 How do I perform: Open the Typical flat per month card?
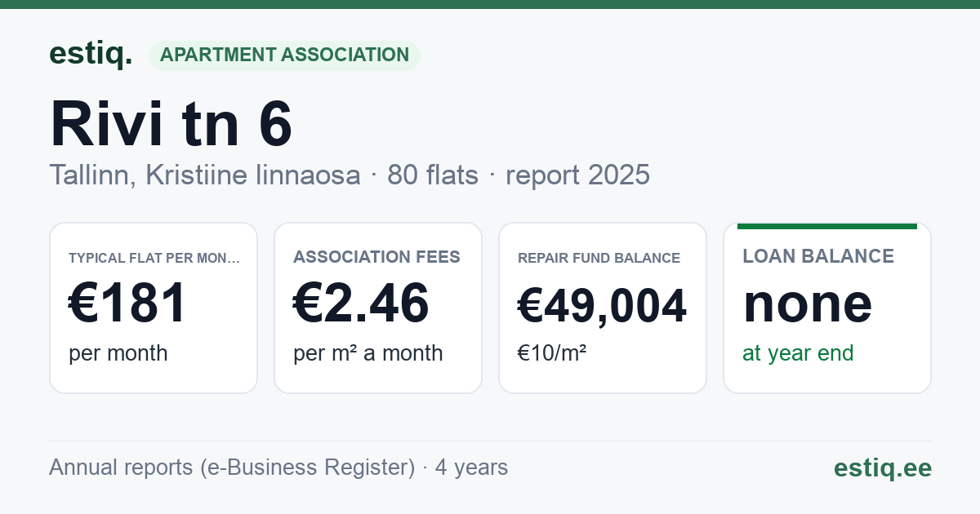(x=154, y=308)
